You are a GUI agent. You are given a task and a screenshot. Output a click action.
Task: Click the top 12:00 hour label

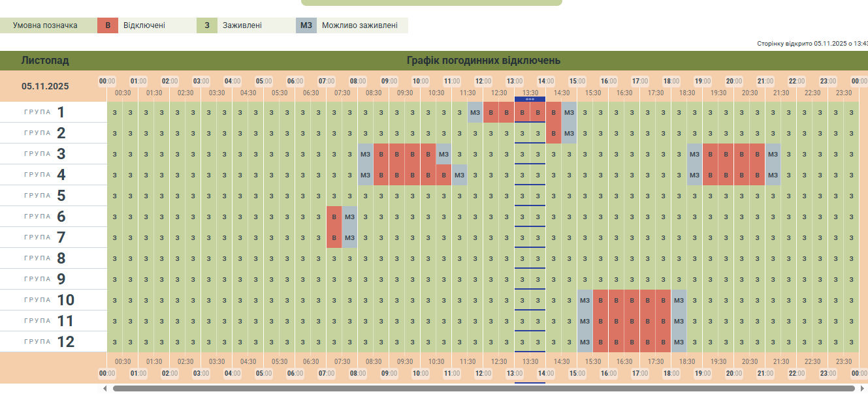(x=483, y=81)
